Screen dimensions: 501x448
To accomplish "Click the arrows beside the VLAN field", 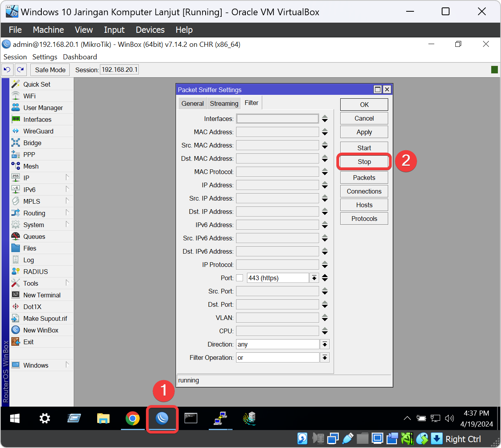I will [x=325, y=318].
